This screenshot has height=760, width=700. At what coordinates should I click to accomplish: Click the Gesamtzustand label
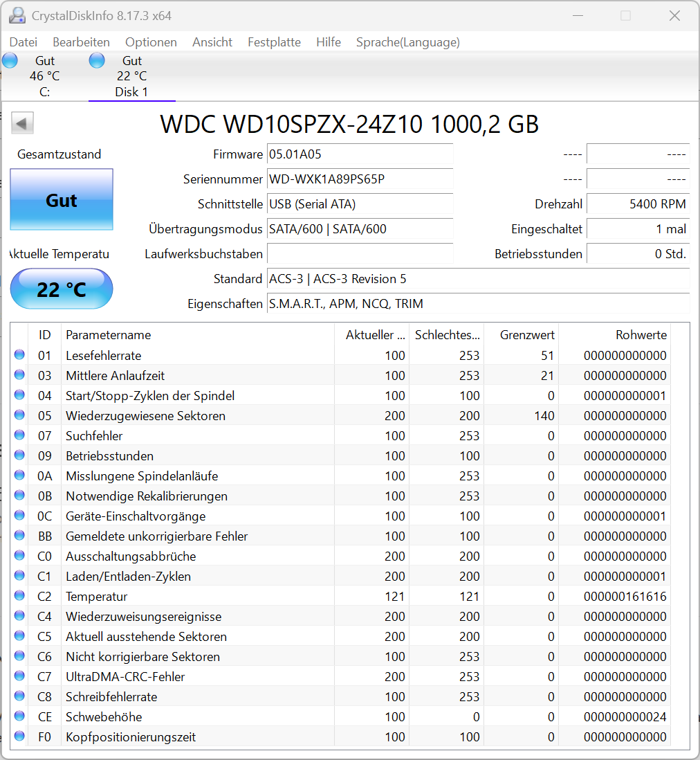[59, 154]
